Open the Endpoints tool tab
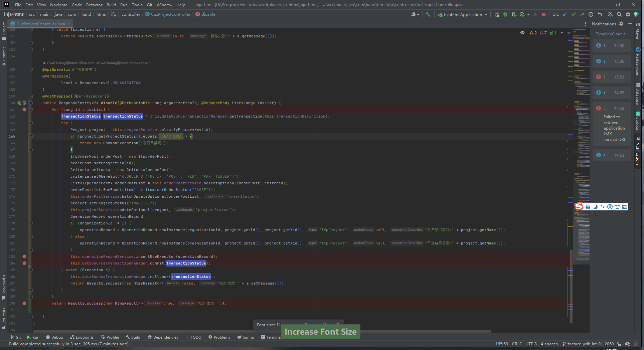The image size is (644, 350). pos(82,337)
